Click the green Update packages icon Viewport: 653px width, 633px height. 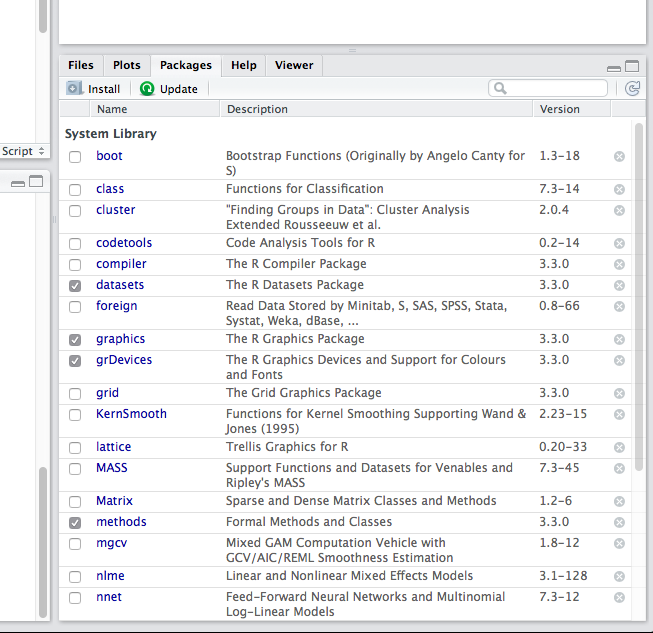[x=147, y=88]
